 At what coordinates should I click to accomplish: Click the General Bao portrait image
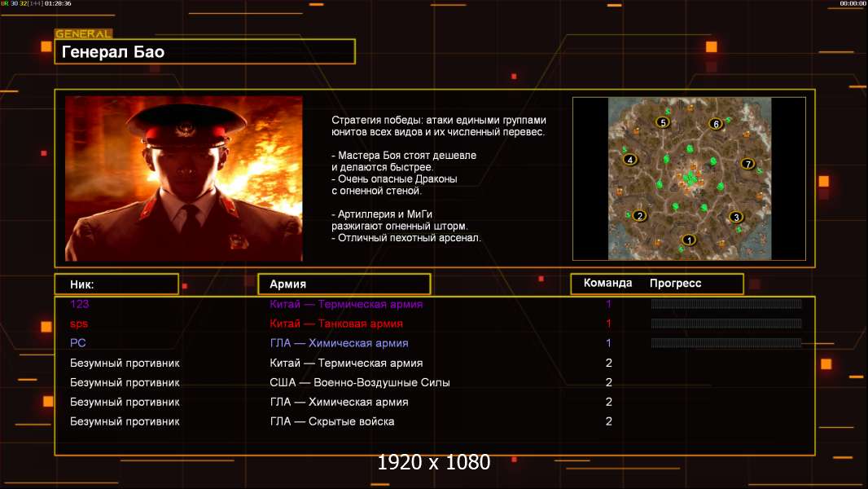(184, 178)
